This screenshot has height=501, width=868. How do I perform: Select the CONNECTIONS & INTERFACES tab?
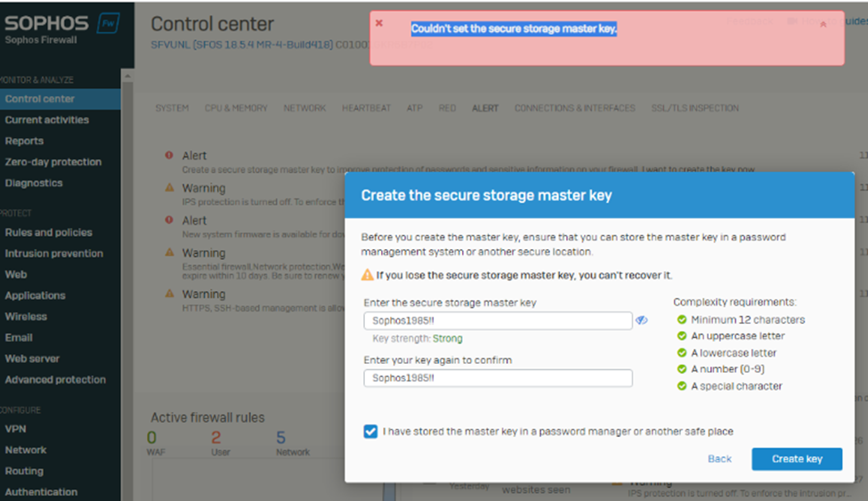click(x=574, y=108)
